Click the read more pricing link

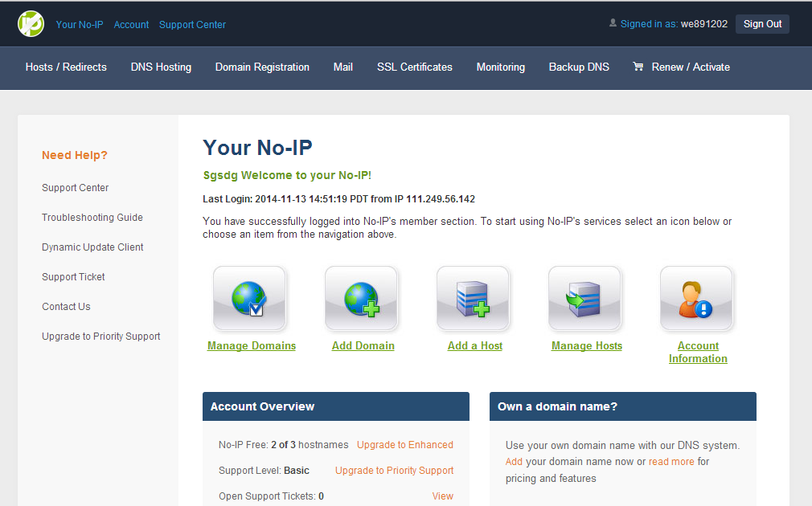(x=671, y=462)
